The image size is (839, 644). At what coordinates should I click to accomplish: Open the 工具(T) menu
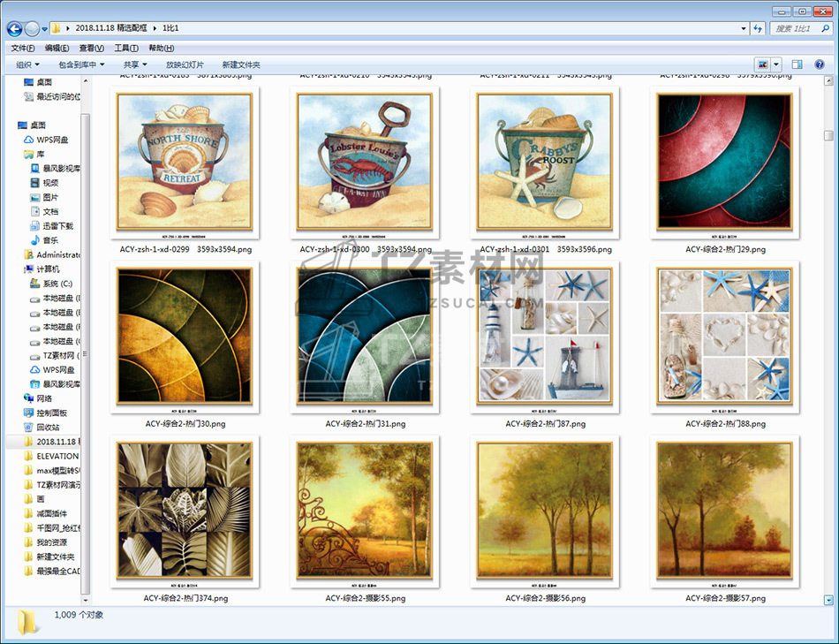125,48
